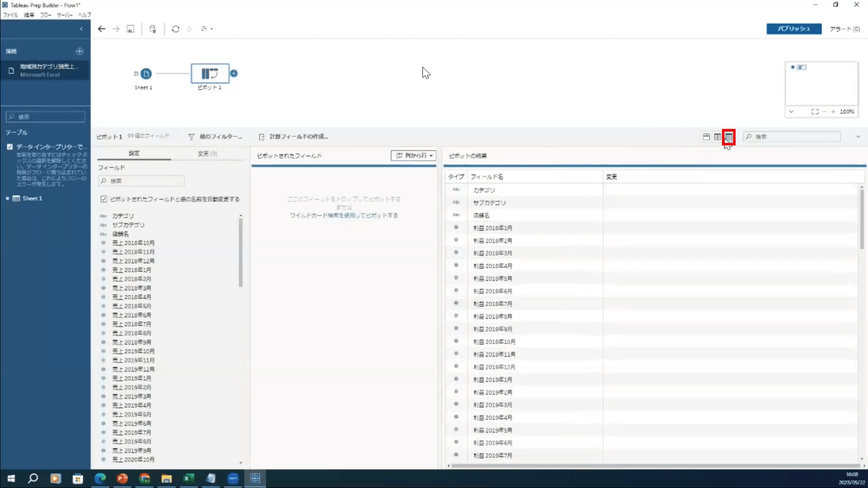
Task: Switch to the 設定 tab
Action: (x=134, y=153)
